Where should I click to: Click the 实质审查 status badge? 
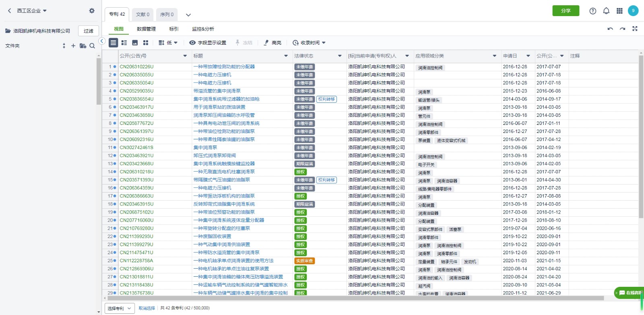coord(304,261)
